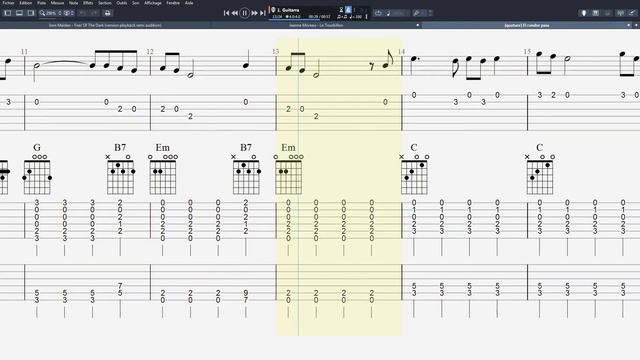The height and width of the screenshot is (360, 640).
Task: Open the Aide menu
Action: (189, 3)
